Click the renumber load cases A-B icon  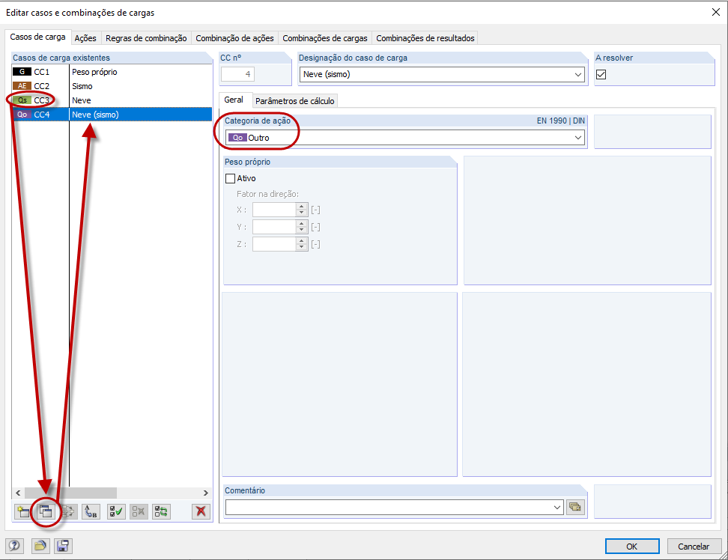pyautogui.click(x=91, y=512)
